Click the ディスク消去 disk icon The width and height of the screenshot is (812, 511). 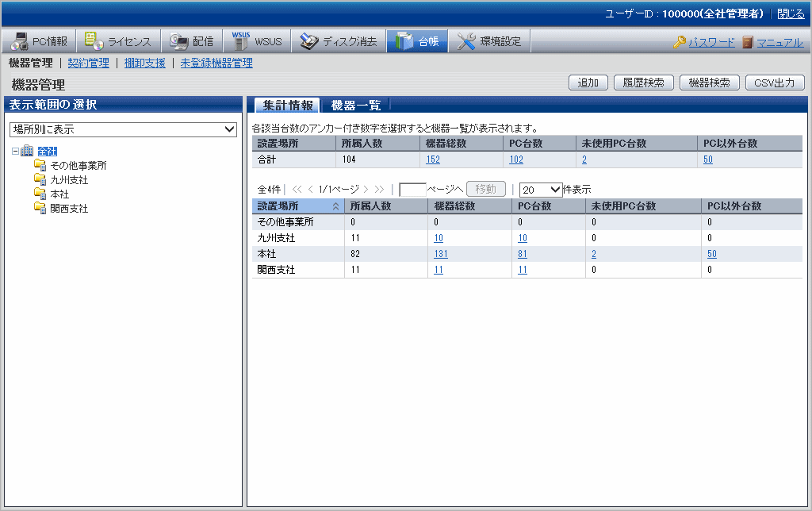pos(309,41)
